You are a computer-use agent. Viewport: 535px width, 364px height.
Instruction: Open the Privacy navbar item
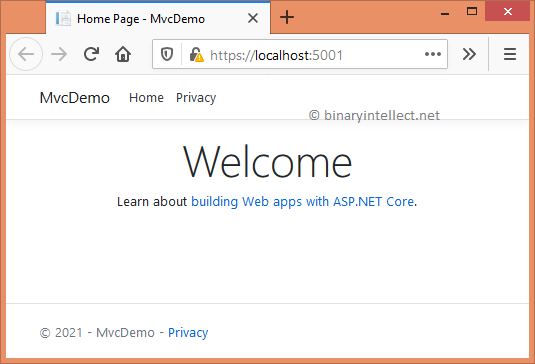(x=196, y=98)
